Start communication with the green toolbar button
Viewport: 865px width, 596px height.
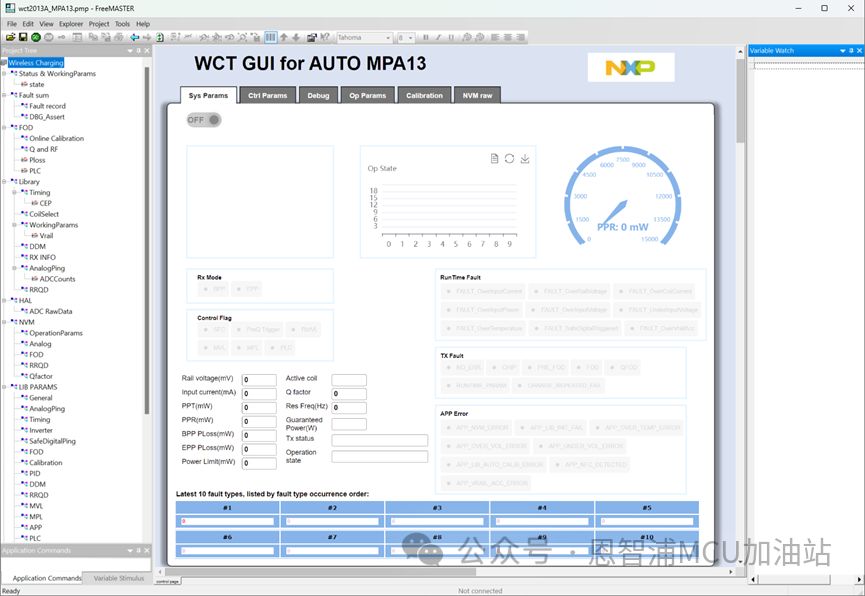[x=36, y=38]
